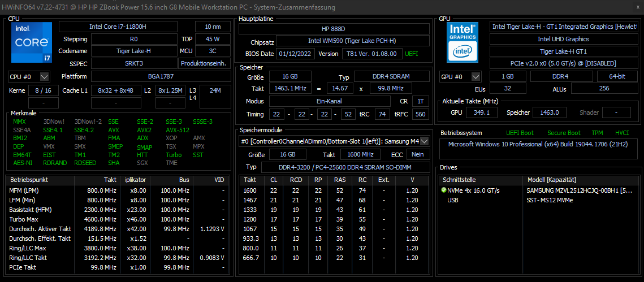Click the memory size 16 GB field under Speicher
This screenshot has height=282, width=644.
point(290,76)
